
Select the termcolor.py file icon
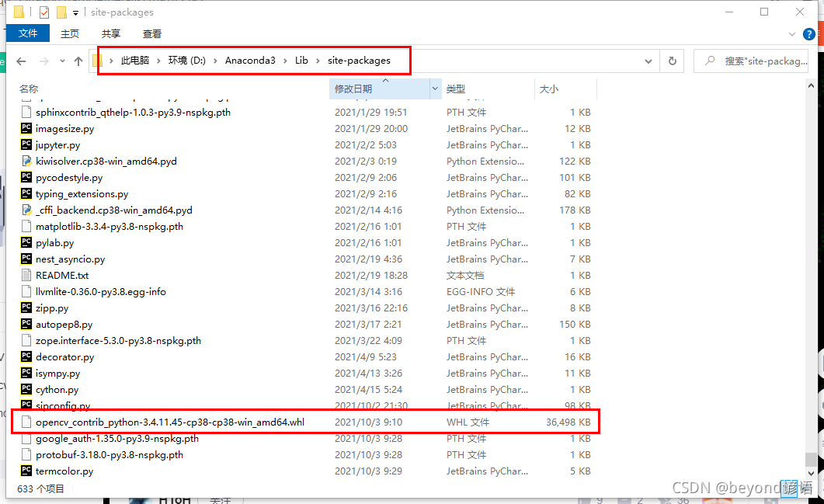26,470
